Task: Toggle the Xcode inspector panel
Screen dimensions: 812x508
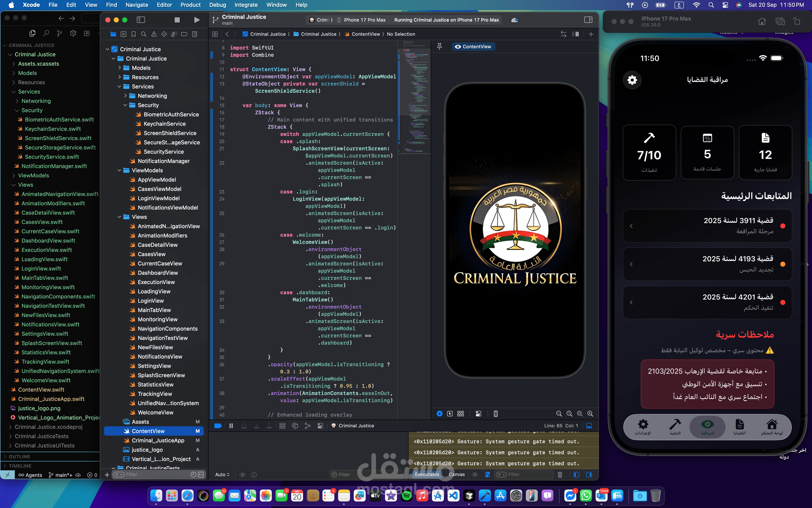Action: [x=588, y=20]
